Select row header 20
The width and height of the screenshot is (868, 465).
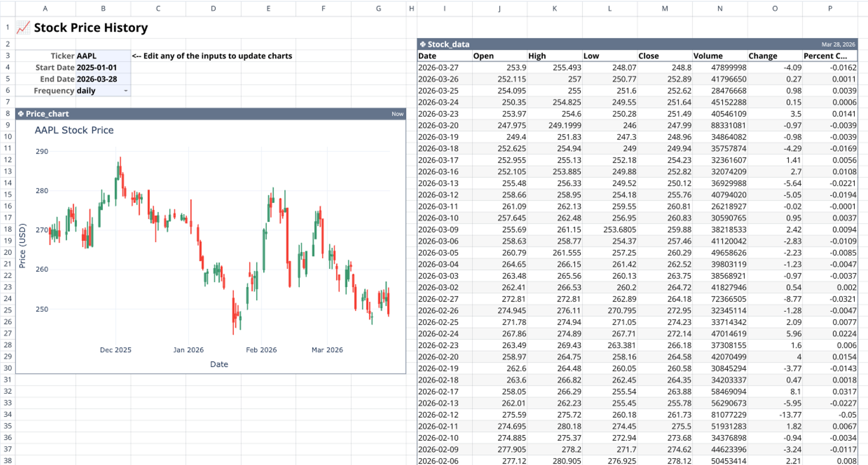[x=8, y=252]
